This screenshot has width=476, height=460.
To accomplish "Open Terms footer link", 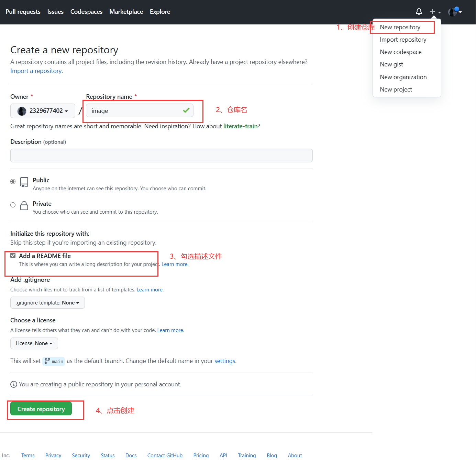I will click(28, 456).
